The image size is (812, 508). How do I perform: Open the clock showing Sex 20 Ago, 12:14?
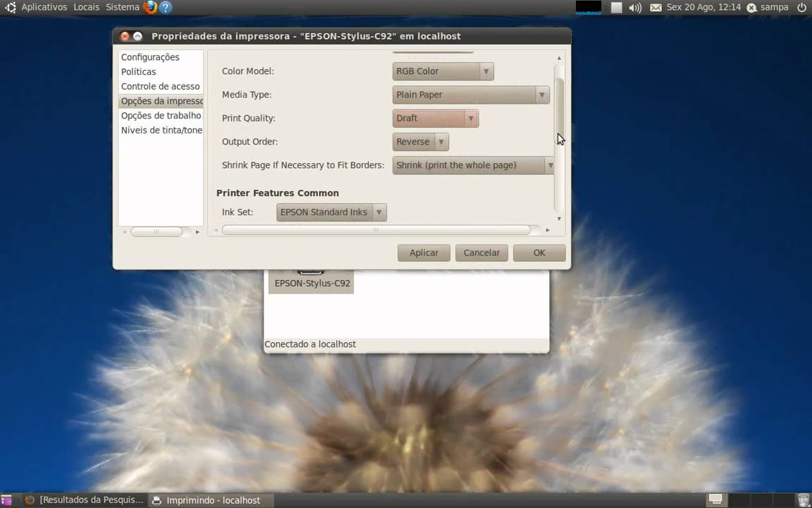[703, 7]
